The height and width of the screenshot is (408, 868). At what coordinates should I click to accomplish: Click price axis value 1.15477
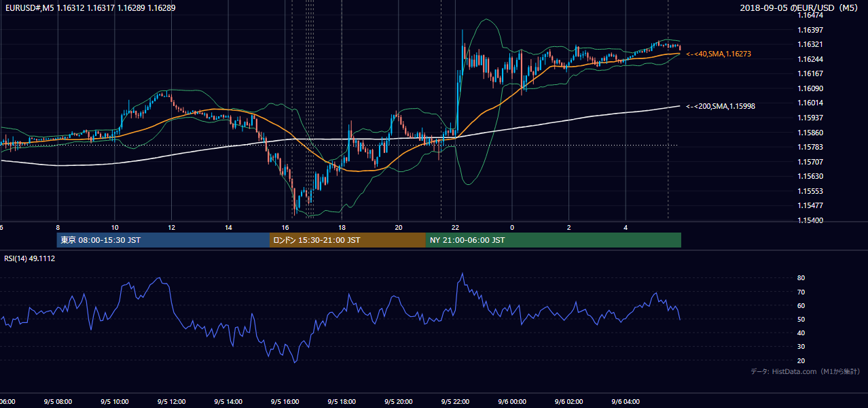coord(810,206)
